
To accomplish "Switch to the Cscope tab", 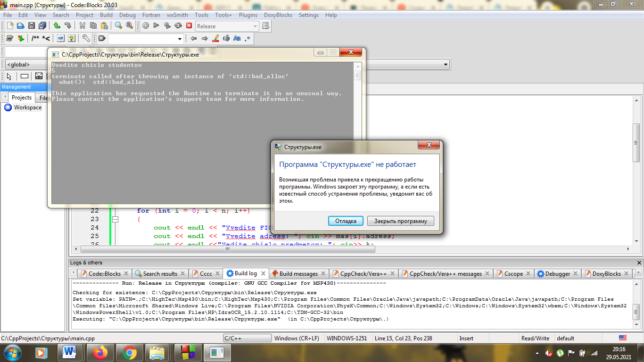I will [x=513, y=273].
